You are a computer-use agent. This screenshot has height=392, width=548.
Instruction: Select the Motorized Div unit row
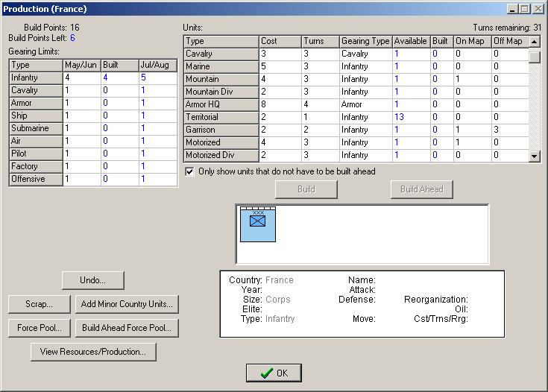tap(356, 155)
